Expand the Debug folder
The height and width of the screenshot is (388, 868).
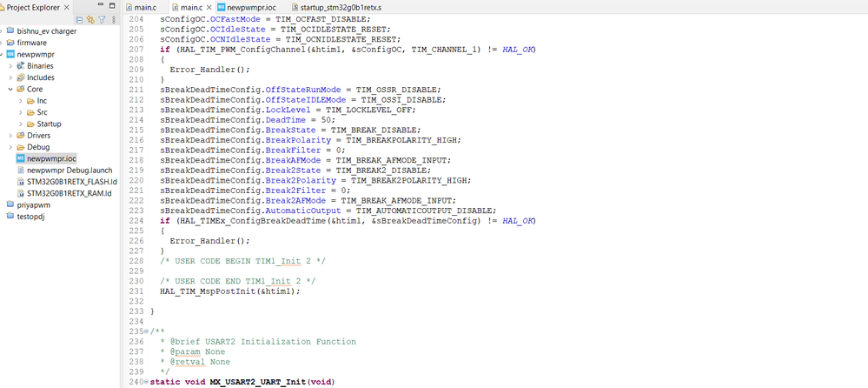tap(10, 147)
